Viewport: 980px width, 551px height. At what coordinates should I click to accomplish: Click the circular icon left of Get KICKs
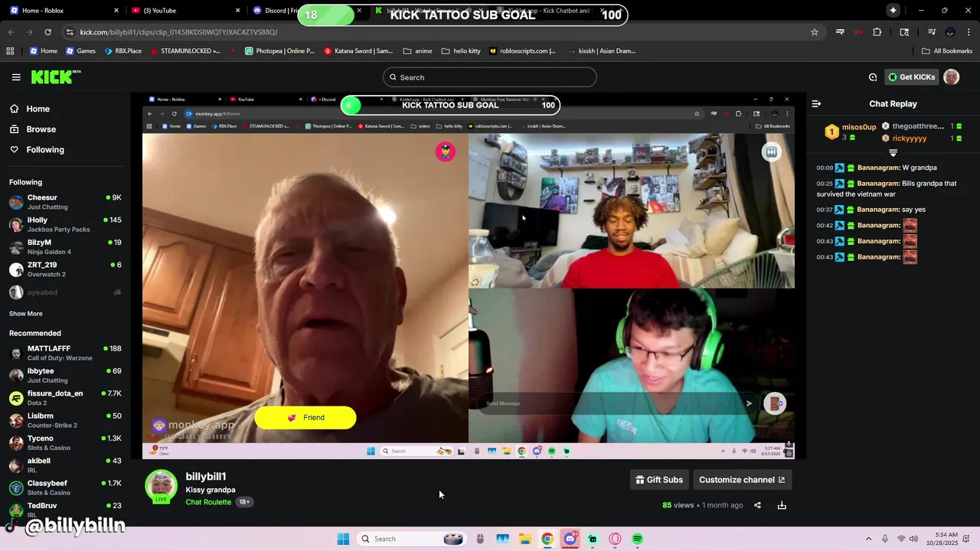point(873,77)
